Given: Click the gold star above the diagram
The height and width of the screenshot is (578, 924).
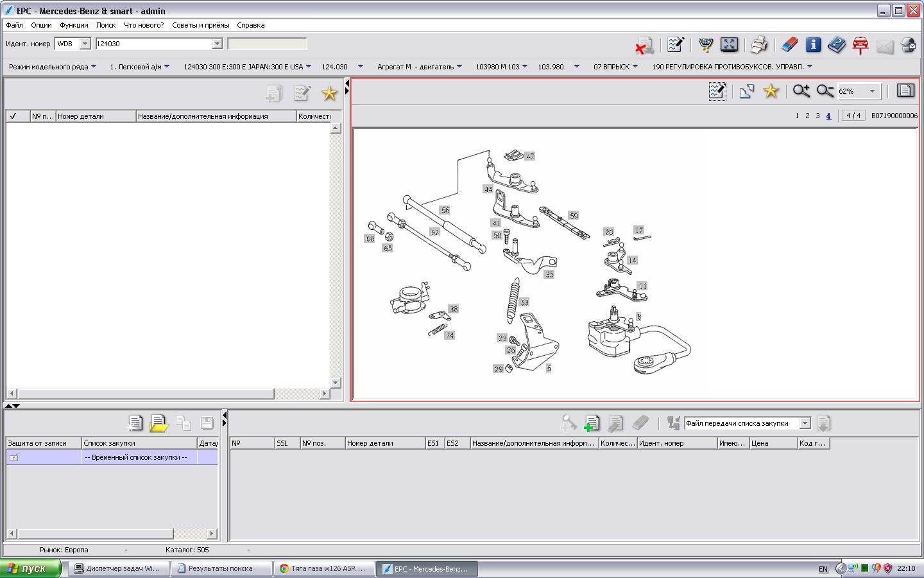Looking at the screenshot, I should (771, 91).
